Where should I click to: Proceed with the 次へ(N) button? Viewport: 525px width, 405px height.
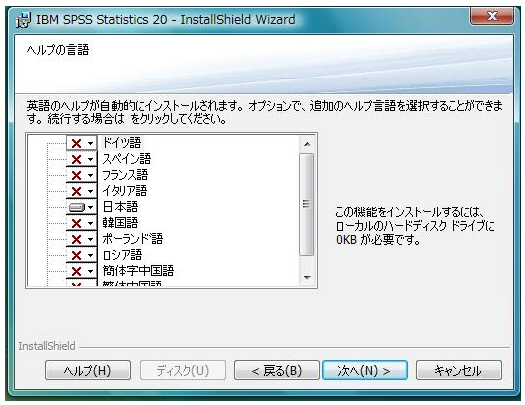coord(365,370)
